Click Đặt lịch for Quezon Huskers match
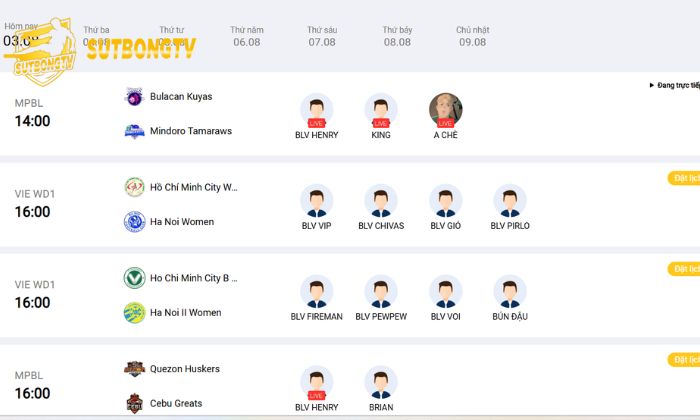 tap(684, 359)
